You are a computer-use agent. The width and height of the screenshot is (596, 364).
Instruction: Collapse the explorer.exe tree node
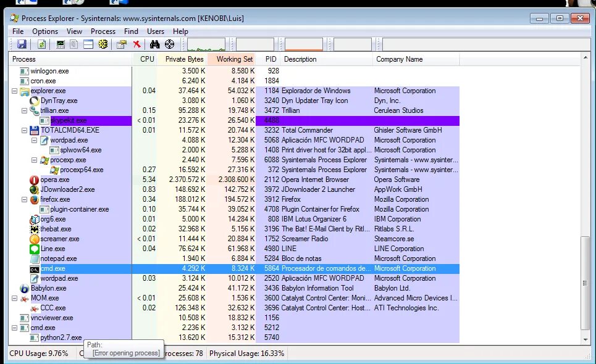point(14,91)
